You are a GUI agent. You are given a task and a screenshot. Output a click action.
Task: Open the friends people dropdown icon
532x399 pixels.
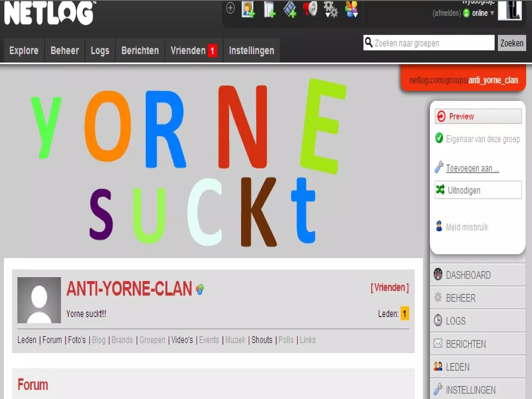pos(351,9)
